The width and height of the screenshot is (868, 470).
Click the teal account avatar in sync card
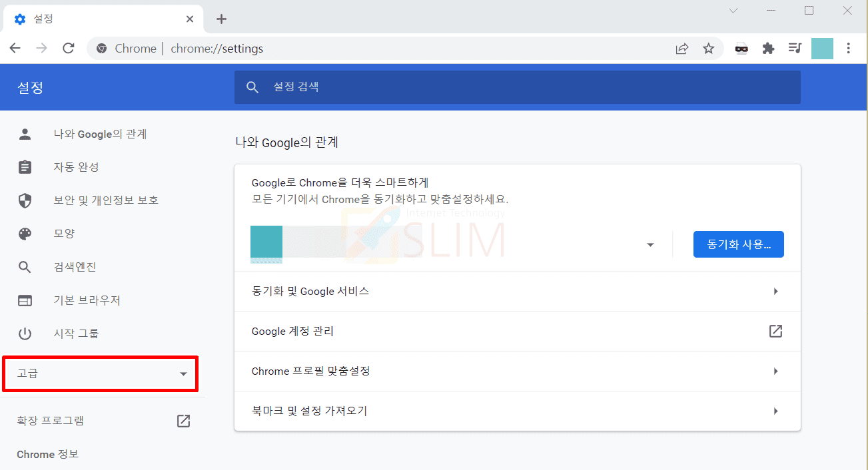click(x=266, y=242)
